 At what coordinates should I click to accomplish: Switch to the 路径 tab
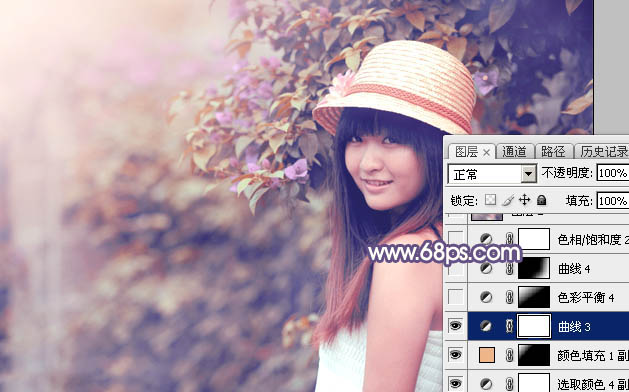pos(553,152)
